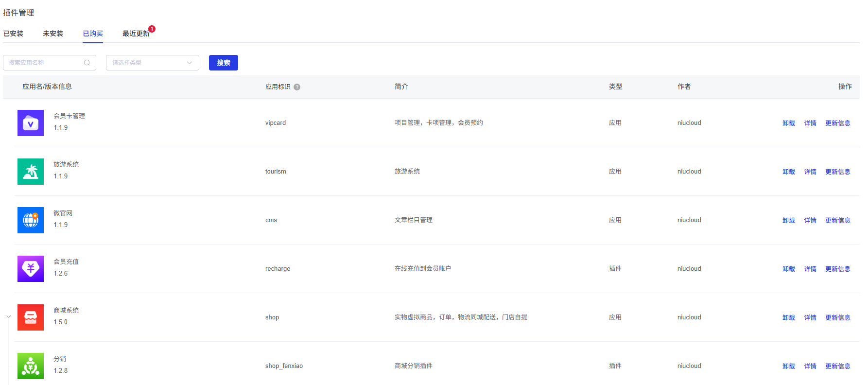Click the magnifier icon in search box
This screenshot has width=868, height=385.
pos(87,63)
